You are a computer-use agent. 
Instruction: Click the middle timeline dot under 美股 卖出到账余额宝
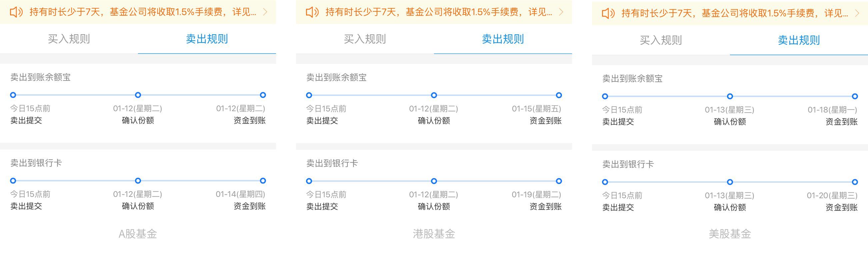point(730,96)
